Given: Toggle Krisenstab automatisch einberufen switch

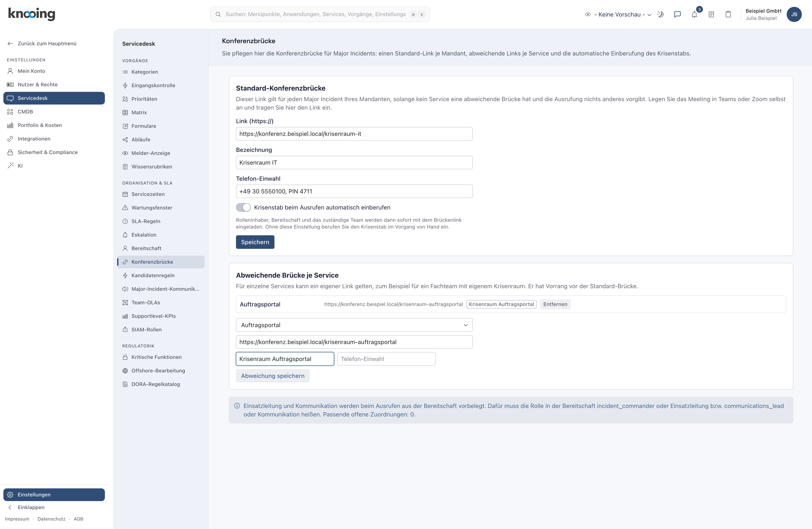Looking at the screenshot, I should click(x=243, y=207).
